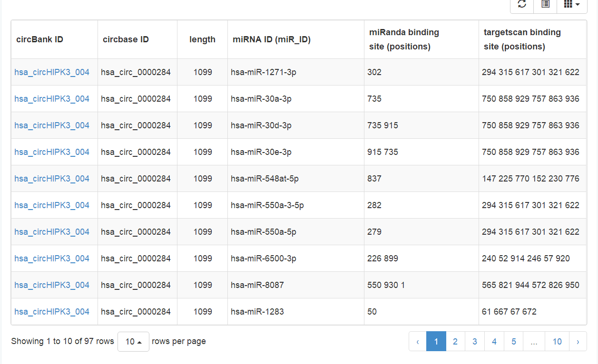Toggle the table card view icon
This screenshot has width=598, height=364.
pos(545,4)
